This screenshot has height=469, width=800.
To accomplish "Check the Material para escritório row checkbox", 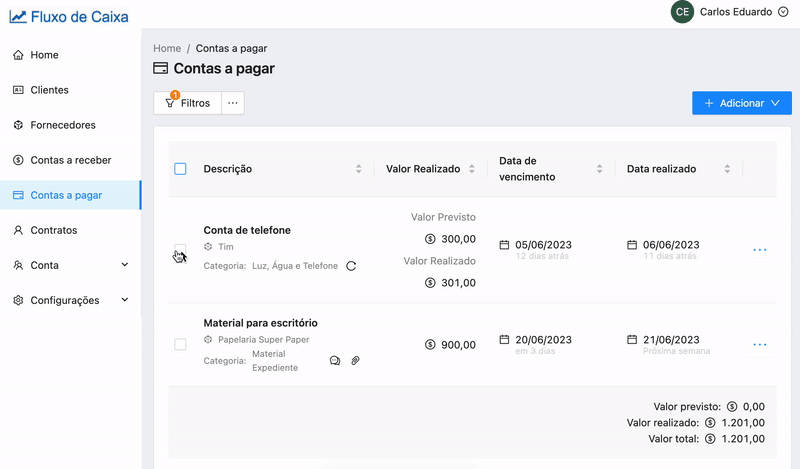I will tap(180, 344).
